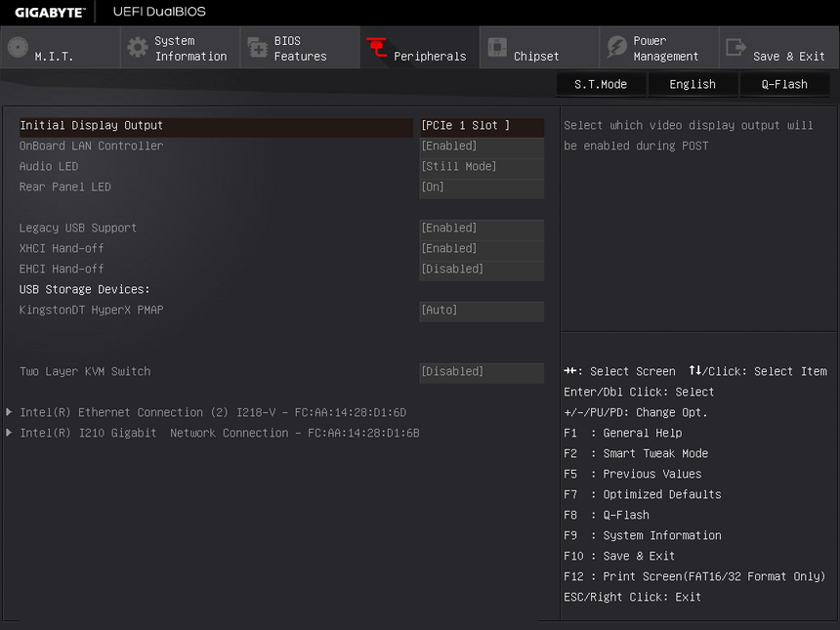Expand Intel I210 Gigabit Network Connection entry
The width and height of the screenshot is (840, 630).
pyautogui.click(x=220, y=434)
